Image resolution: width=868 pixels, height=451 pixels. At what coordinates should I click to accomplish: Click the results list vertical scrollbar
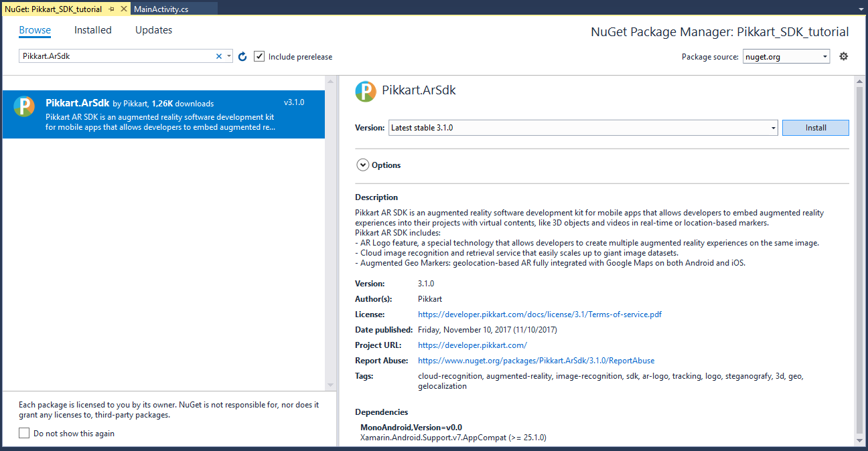[x=330, y=233]
